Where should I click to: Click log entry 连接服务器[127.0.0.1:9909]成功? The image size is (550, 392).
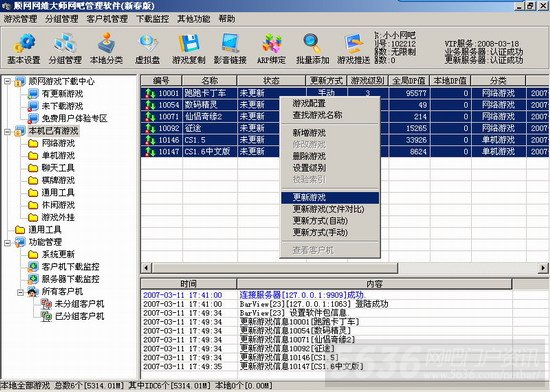(303, 295)
